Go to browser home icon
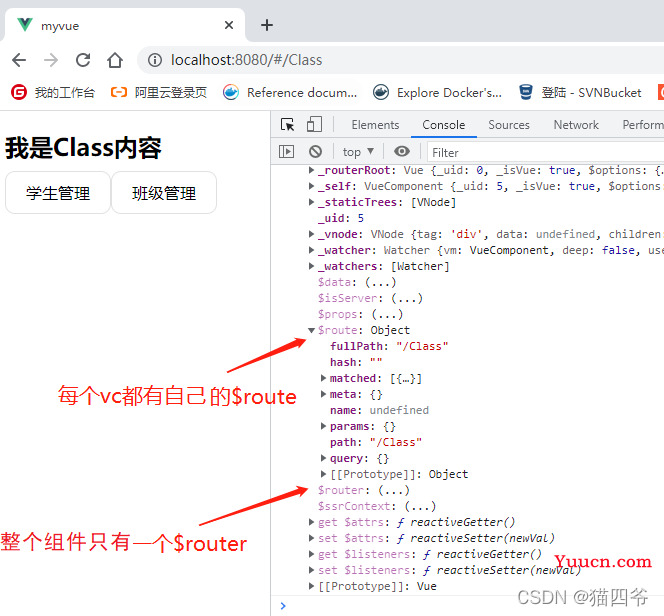This screenshot has width=664, height=616. tap(115, 60)
